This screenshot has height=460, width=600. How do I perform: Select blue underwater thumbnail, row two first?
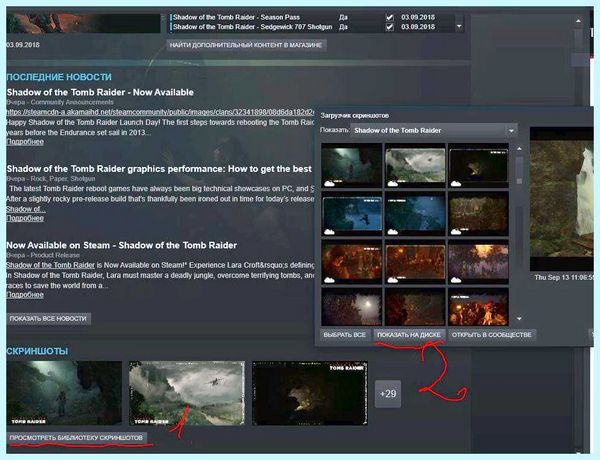(352, 214)
